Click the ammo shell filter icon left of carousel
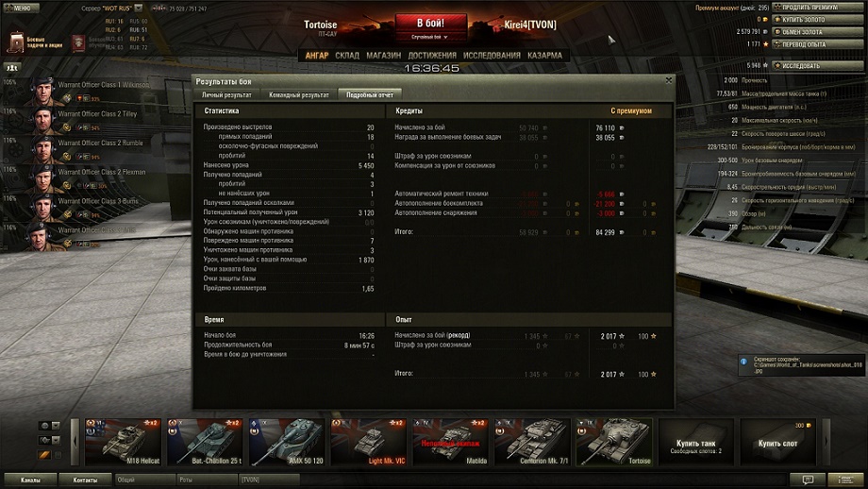The image size is (868, 489). (44, 455)
